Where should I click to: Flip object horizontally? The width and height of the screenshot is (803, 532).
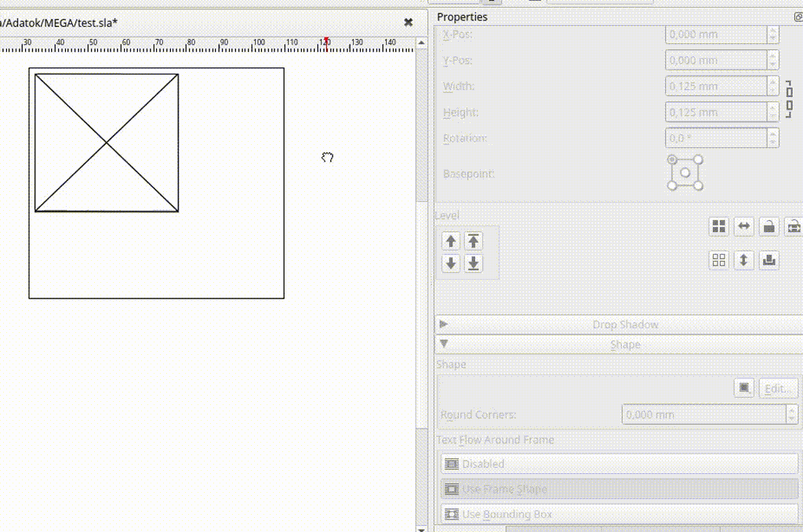click(743, 227)
